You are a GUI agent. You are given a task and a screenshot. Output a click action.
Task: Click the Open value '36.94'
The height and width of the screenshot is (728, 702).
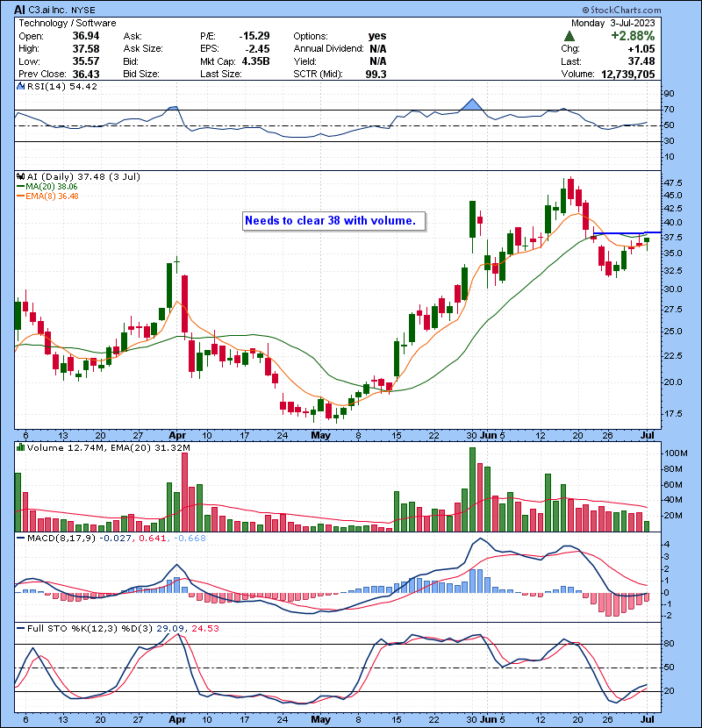[86, 36]
